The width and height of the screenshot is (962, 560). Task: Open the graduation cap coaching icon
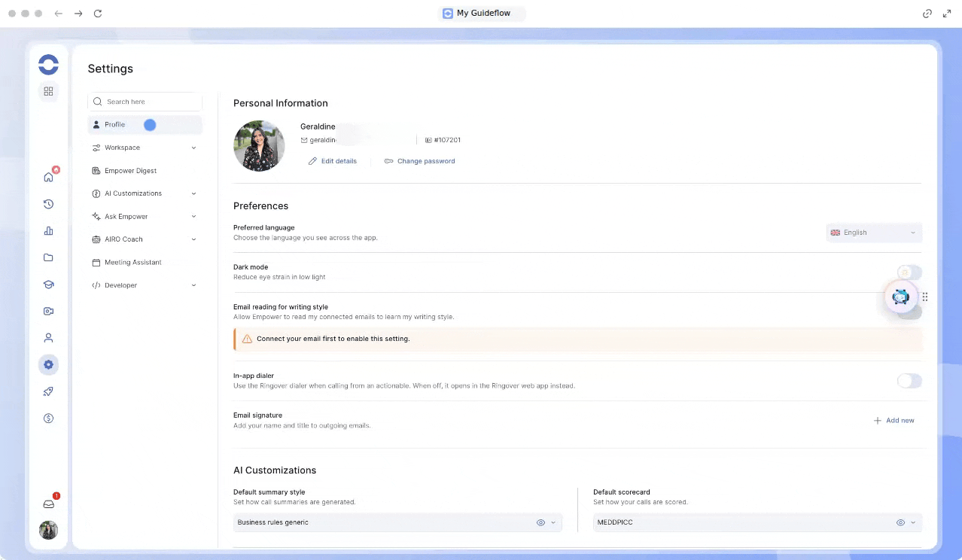[48, 285]
